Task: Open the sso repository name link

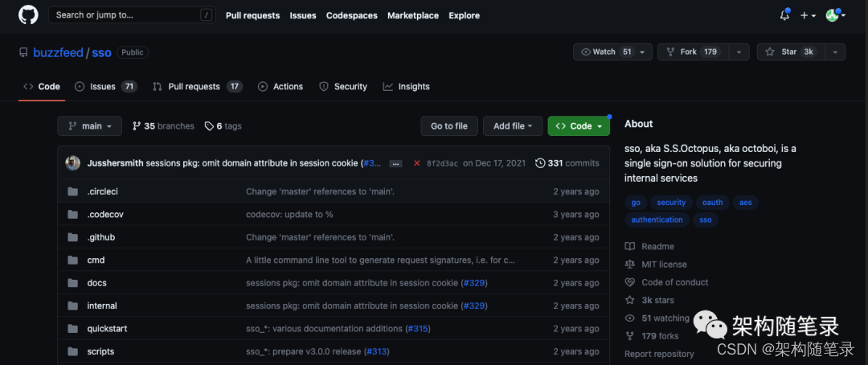Action: click(x=101, y=52)
